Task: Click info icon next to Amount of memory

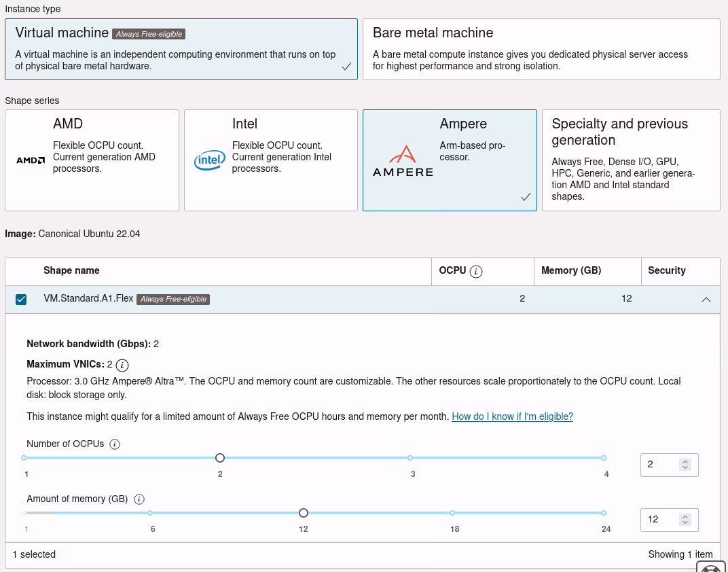Action: (x=139, y=499)
